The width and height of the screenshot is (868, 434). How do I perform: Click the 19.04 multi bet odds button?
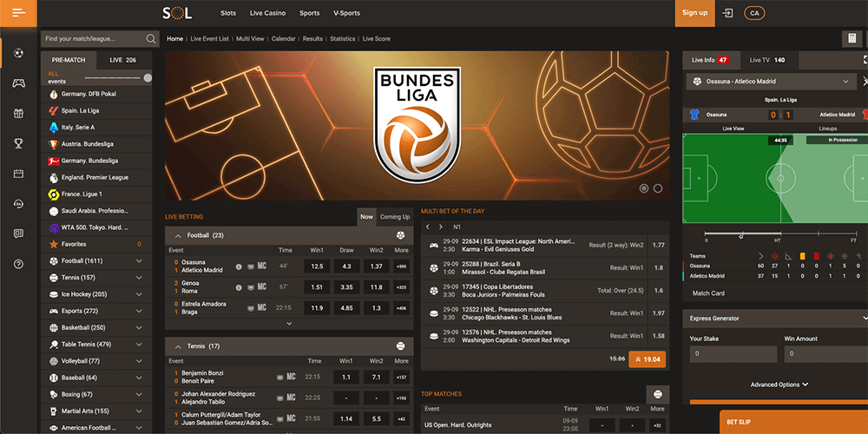(x=648, y=359)
